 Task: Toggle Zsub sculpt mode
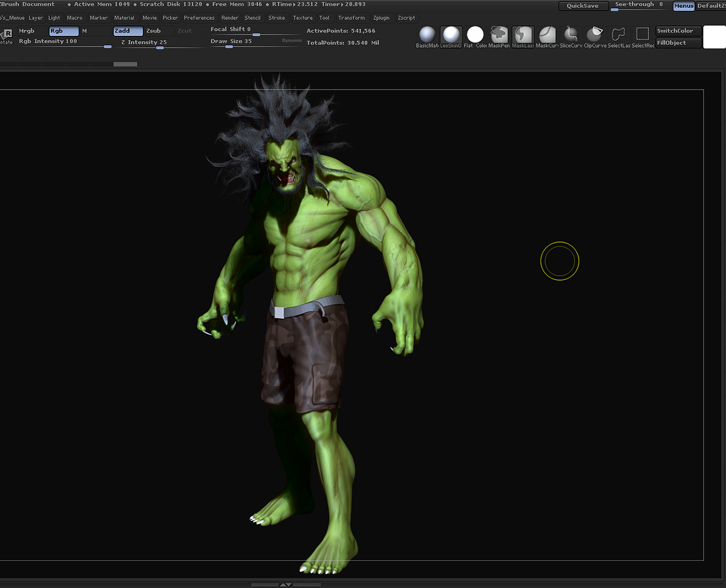(x=160, y=31)
